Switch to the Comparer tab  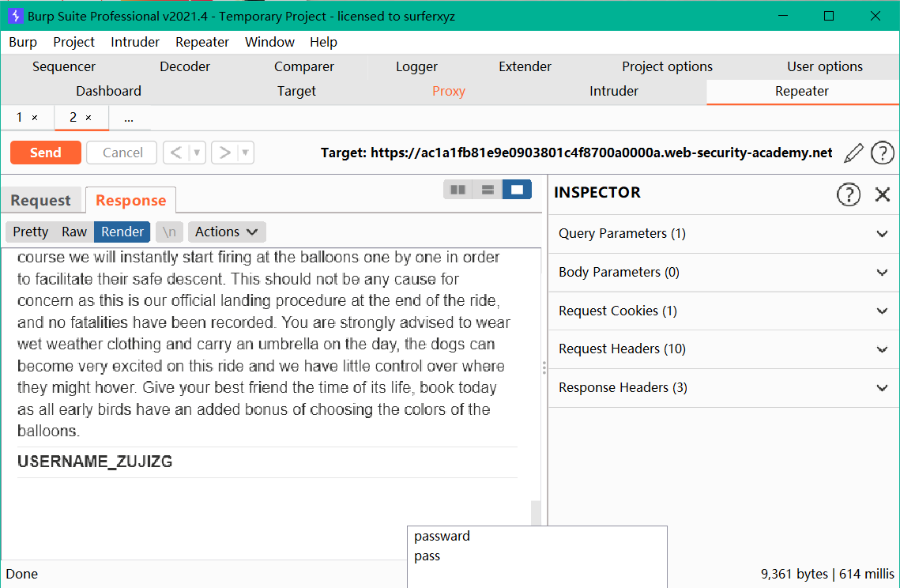[x=304, y=66]
